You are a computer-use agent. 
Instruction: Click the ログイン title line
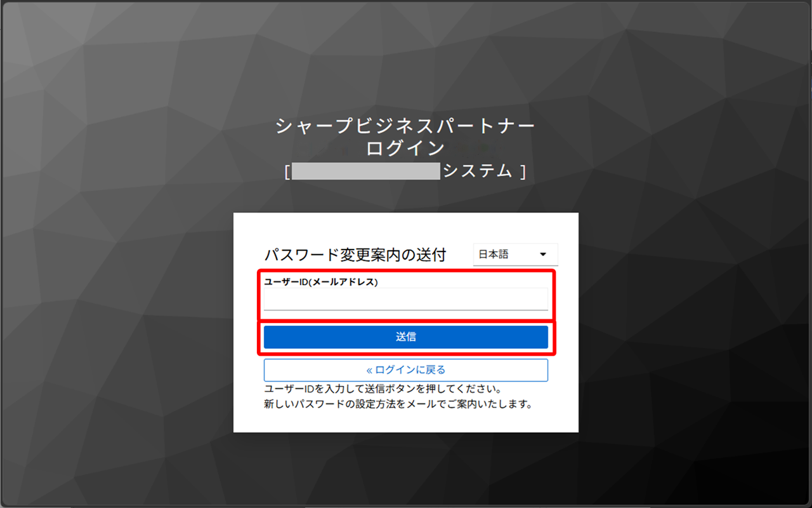(x=405, y=149)
